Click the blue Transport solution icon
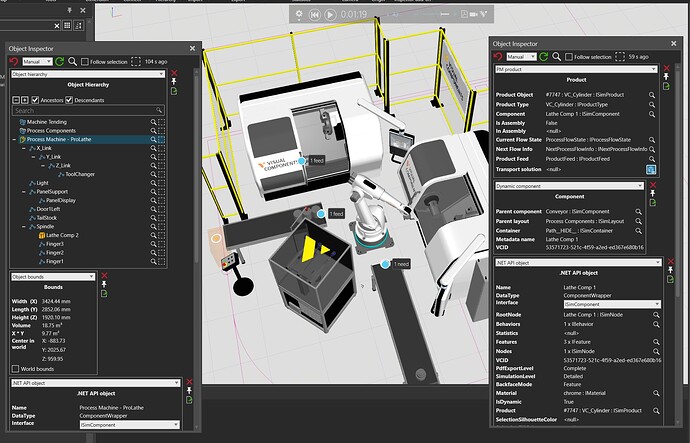The height and width of the screenshot is (443, 690). [x=651, y=170]
